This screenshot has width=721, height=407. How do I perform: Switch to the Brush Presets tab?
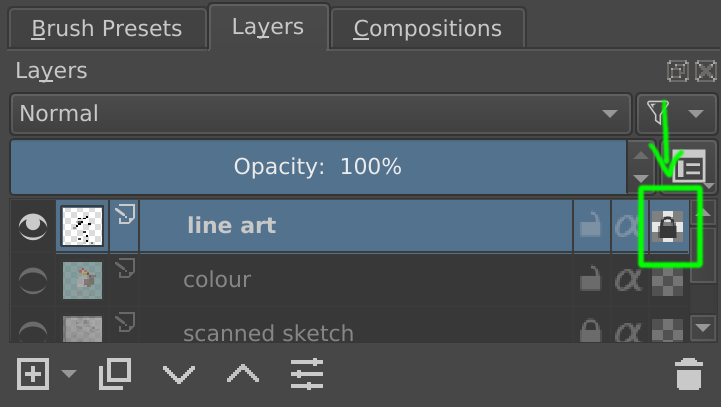(105, 29)
